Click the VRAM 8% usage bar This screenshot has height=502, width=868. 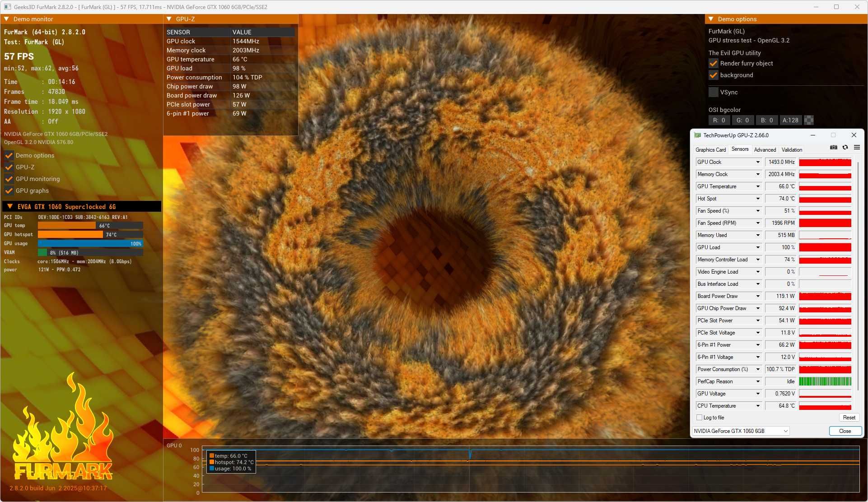pos(90,252)
